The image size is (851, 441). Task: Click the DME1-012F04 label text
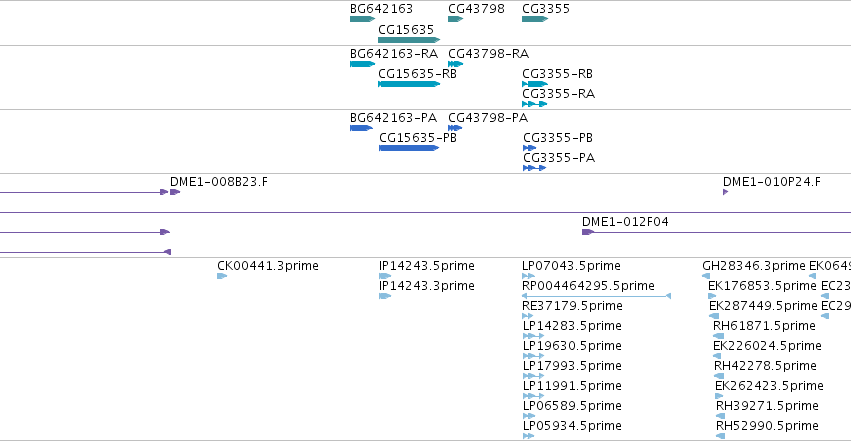pyautogui.click(x=625, y=221)
